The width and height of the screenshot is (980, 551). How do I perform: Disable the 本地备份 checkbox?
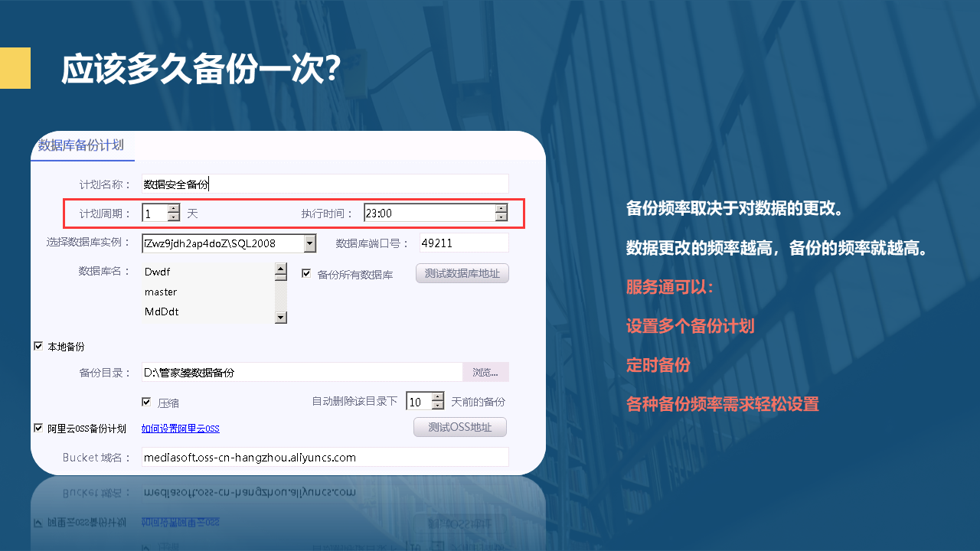click(x=38, y=346)
